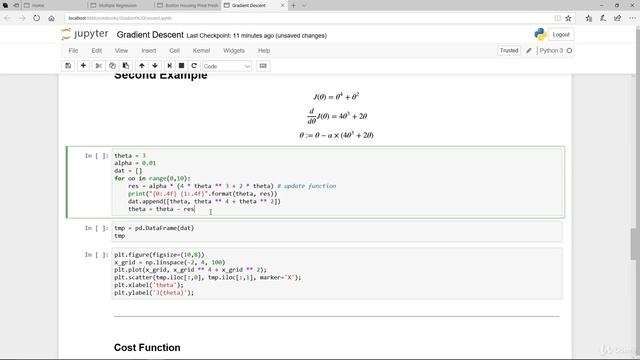Image resolution: width=640 pixels, height=360 pixels.
Task: Interrupt the kernel using the stop icon
Action: coord(182,66)
